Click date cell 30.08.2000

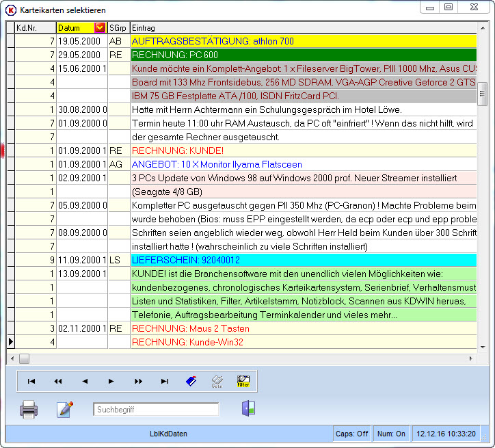coord(82,109)
